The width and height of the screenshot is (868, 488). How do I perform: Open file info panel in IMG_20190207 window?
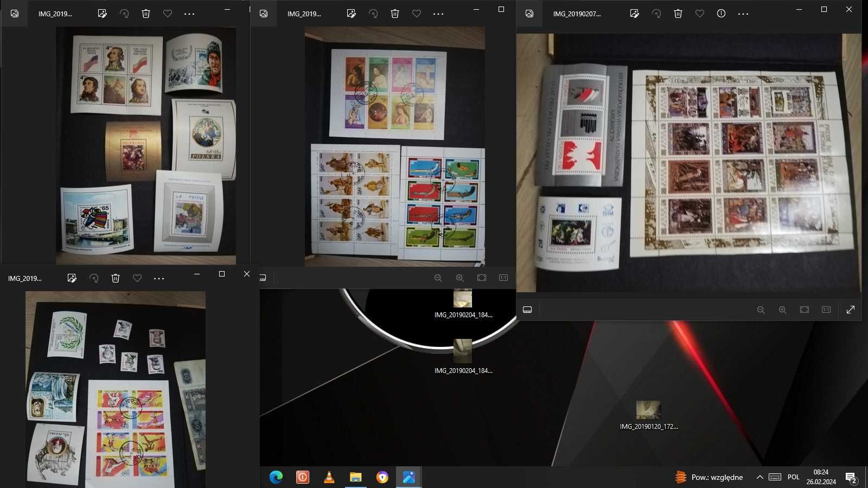[x=721, y=14]
